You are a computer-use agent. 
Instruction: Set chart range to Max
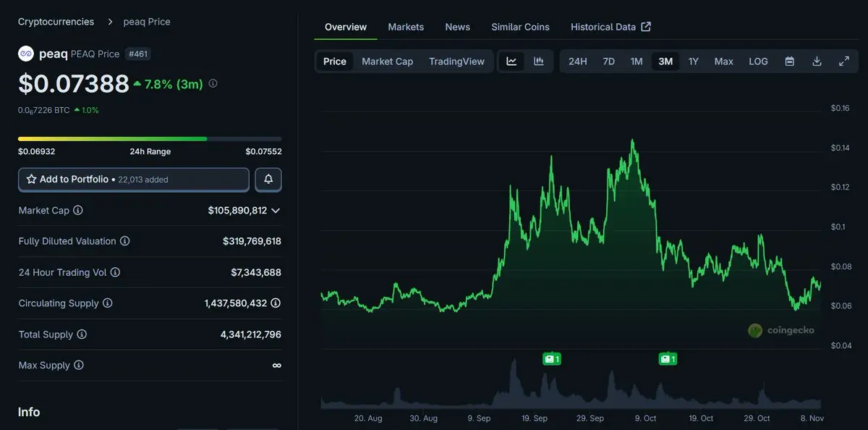click(724, 62)
